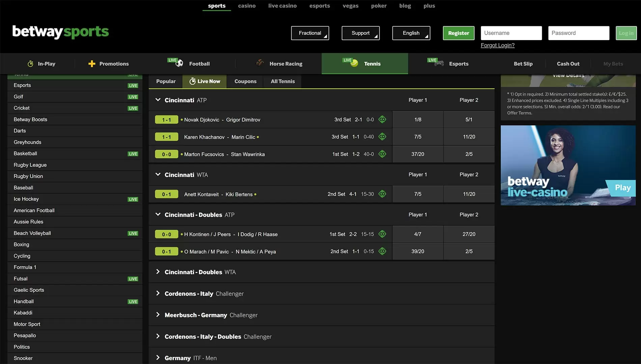Click the Username input field

click(511, 33)
